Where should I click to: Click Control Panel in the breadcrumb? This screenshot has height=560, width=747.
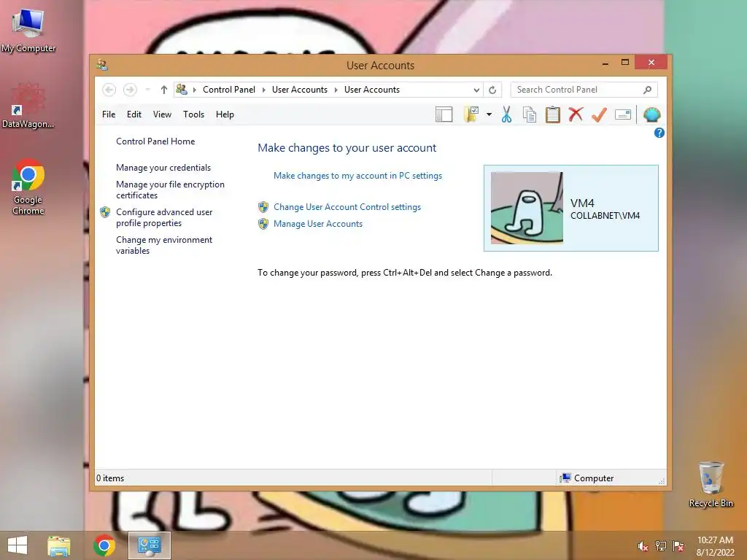(x=229, y=90)
